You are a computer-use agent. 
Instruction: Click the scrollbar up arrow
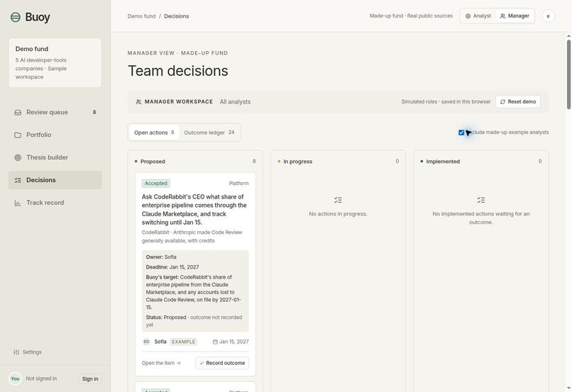(568, 36)
